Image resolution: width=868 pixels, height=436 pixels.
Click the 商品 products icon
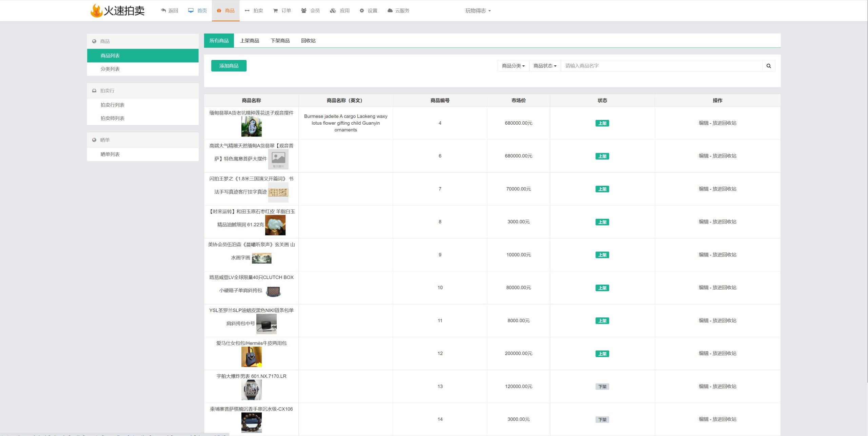(x=219, y=11)
